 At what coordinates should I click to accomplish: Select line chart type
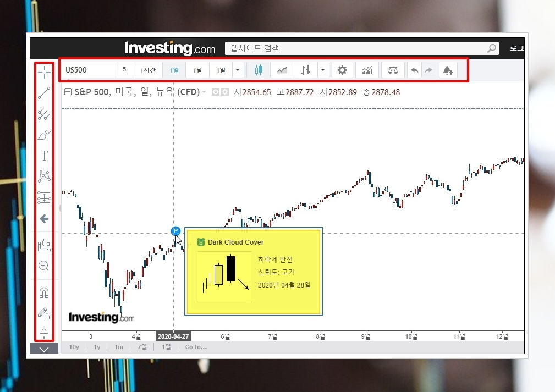click(282, 70)
